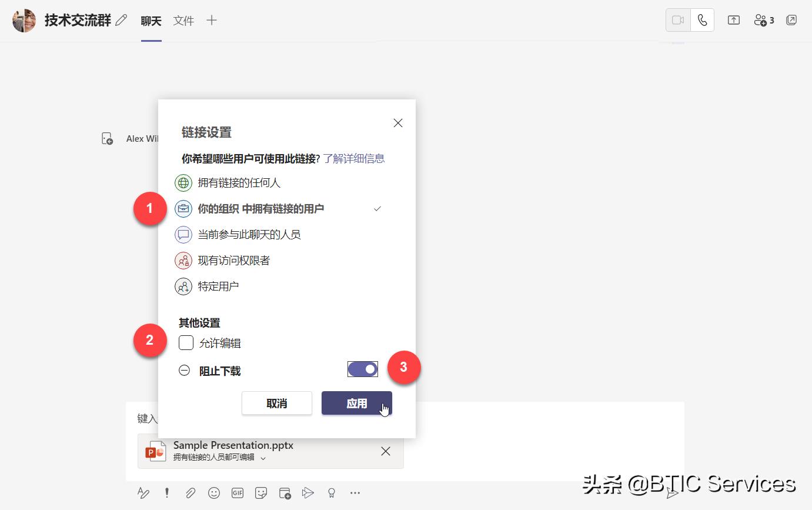Start an audio call
Image resolution: width=812 pixels, height=510 pixels.
[702, 19]
